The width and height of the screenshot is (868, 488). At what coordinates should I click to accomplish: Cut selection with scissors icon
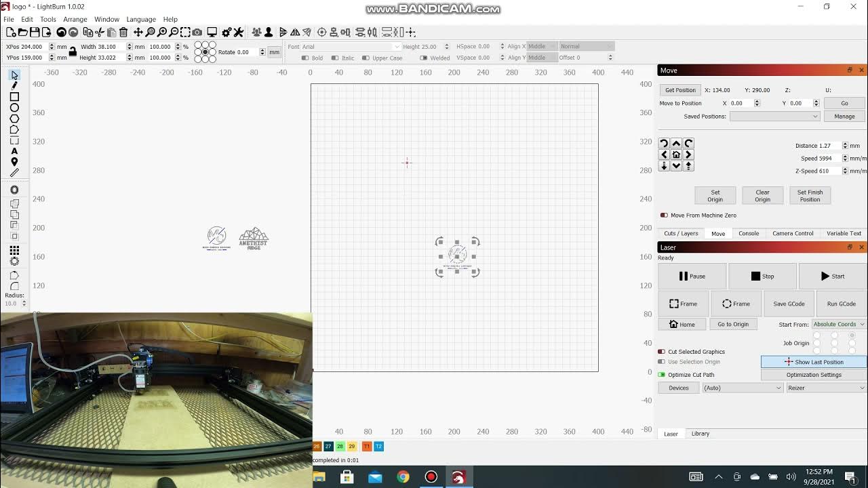tap(100, 32)
